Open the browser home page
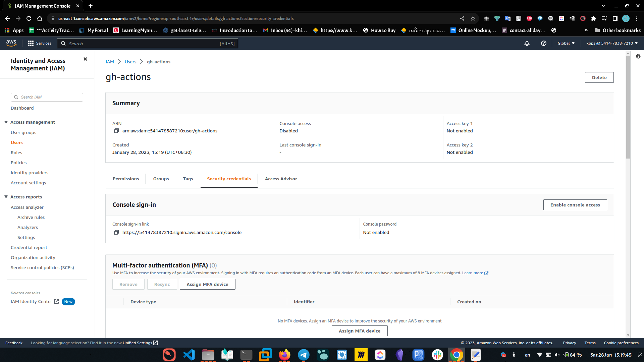Image resolution: width=644 pixels, height=362 pixels. pyautogui.click(x=40, y=18)
